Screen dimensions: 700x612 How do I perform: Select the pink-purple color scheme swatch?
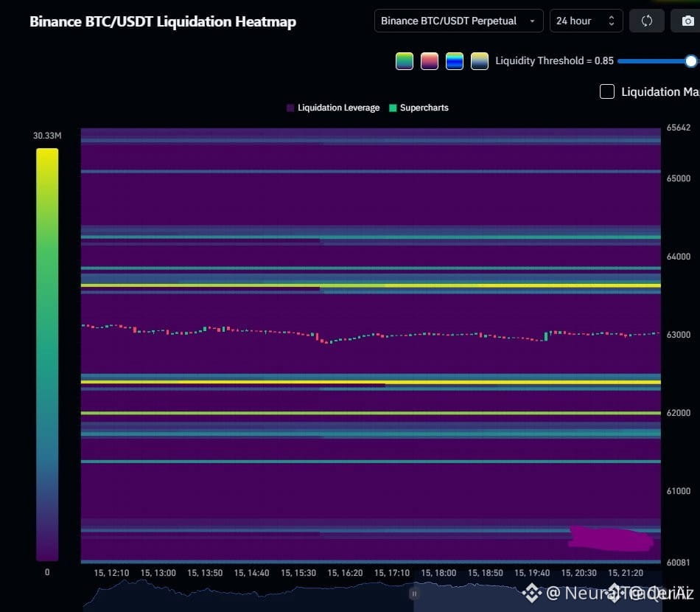[430, 61]
